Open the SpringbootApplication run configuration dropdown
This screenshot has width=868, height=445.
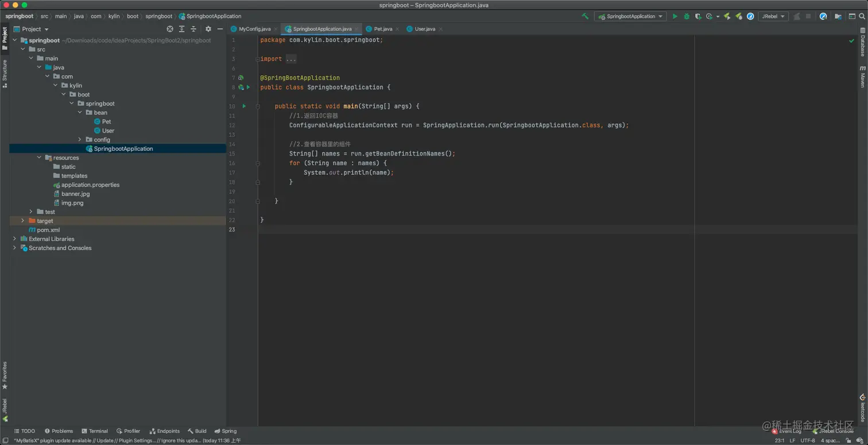tap(630, 17)
